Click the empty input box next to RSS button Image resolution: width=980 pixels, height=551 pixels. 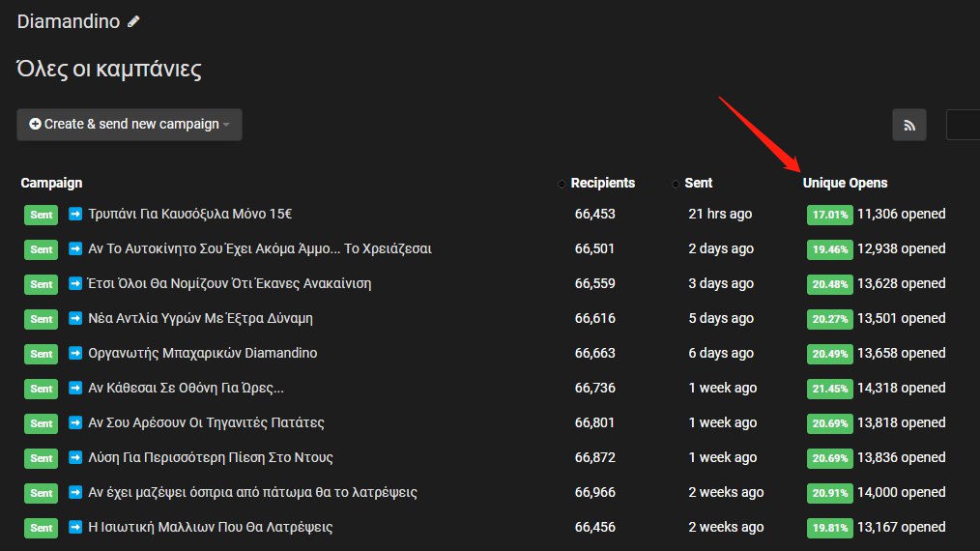(964, 125)
